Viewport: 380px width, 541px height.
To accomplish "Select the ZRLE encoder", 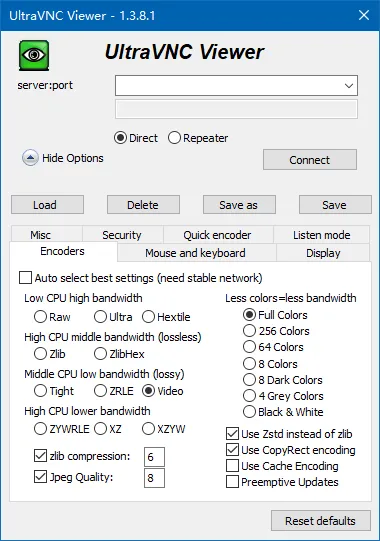I will [100, 391].
